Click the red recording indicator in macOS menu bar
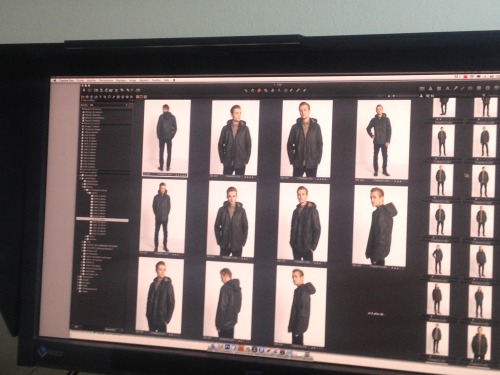This screenshot has width=500, height=375. 466,77
